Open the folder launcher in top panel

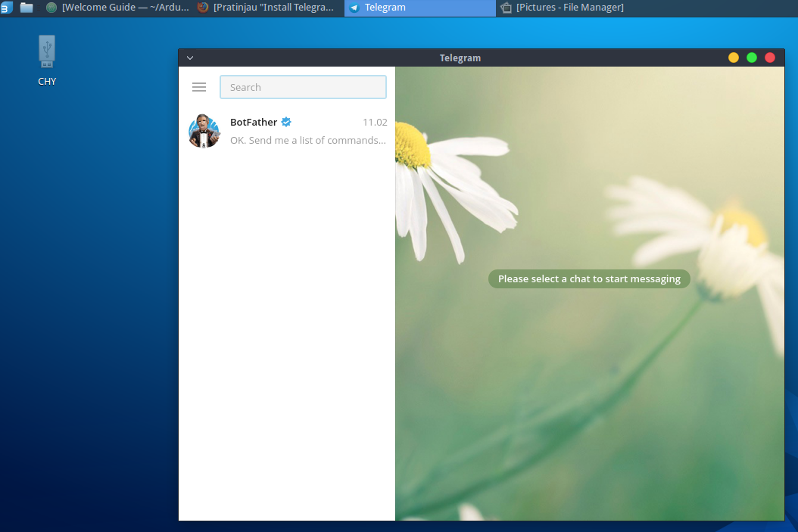tap(26, 8)
